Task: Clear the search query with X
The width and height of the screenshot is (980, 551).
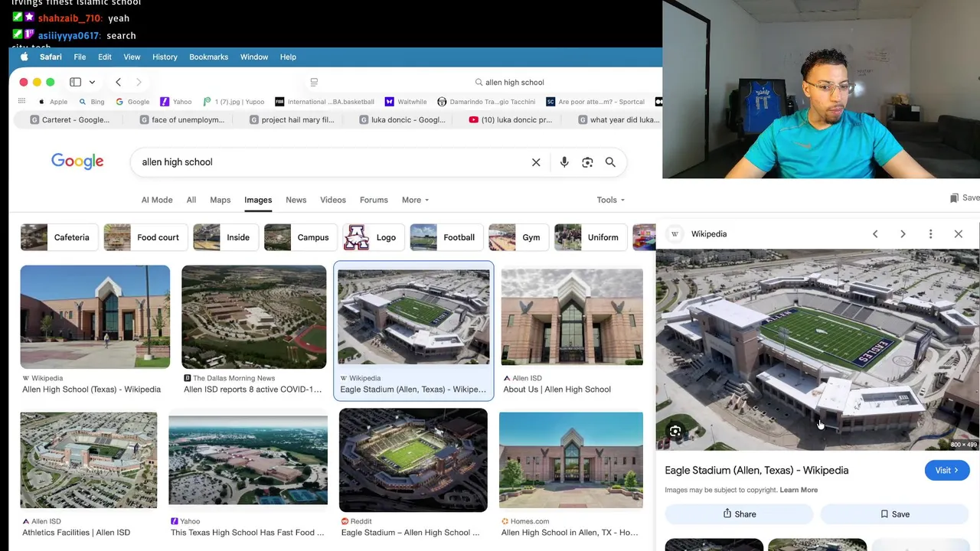Action: pos(536,162)
